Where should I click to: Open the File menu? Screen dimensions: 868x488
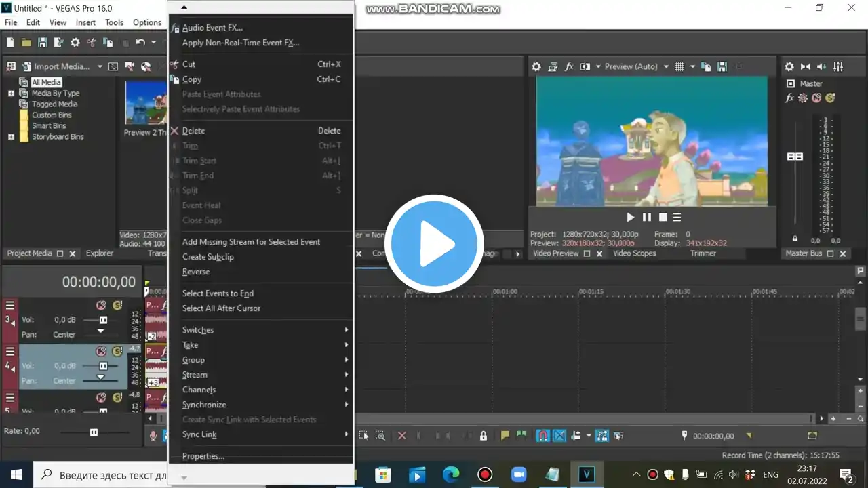pos(11,22)
